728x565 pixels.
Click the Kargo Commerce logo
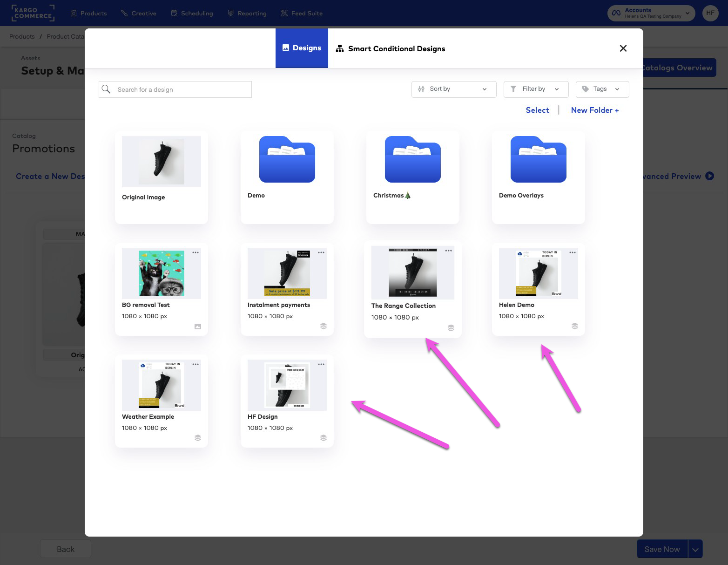point(33,13)
